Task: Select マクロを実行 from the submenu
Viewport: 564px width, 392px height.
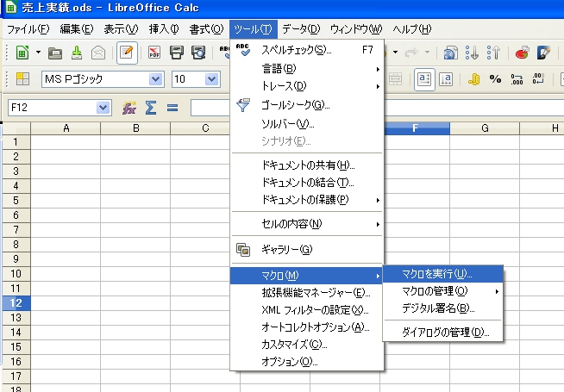Action: 437,274
